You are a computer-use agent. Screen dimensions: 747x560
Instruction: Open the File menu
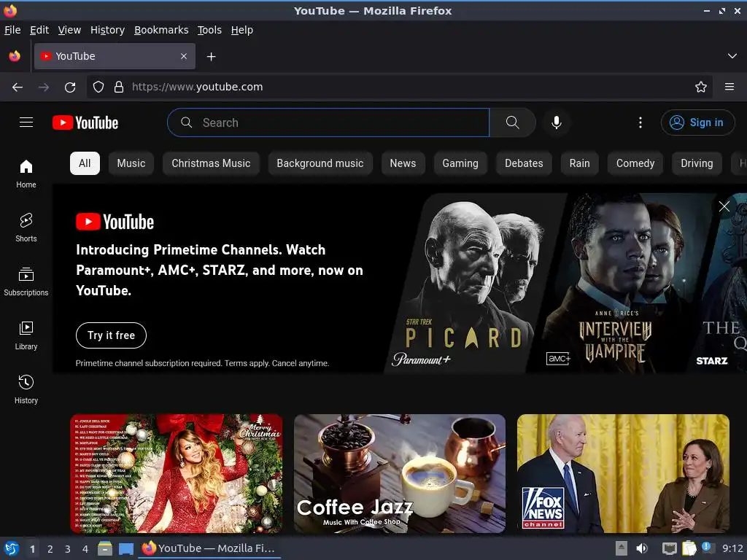click(12, 30)
